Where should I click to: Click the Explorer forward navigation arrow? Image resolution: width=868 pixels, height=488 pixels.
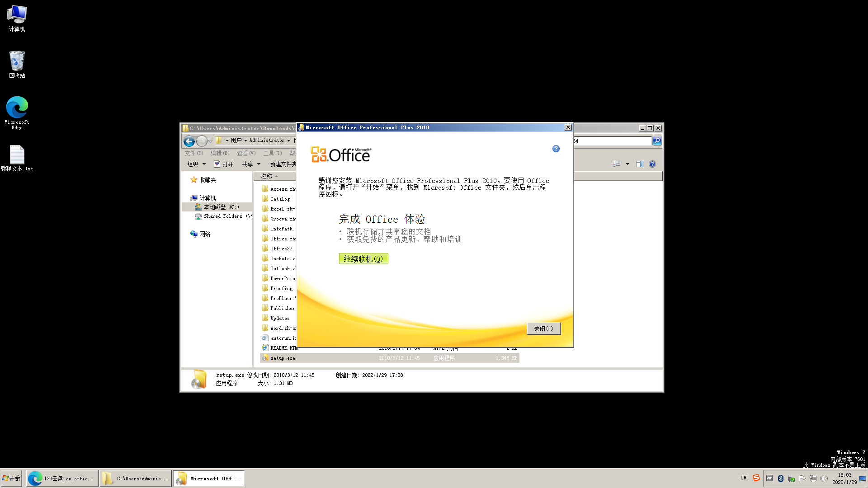202,141
